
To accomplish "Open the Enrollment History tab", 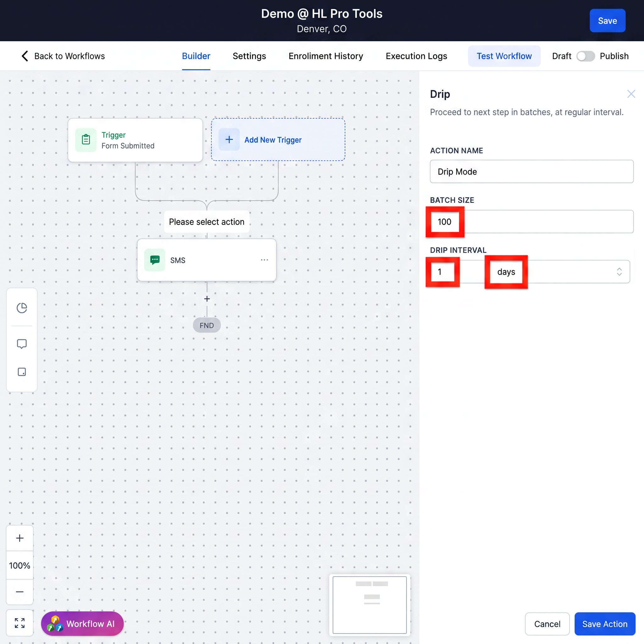I will [x=326, y=56].
